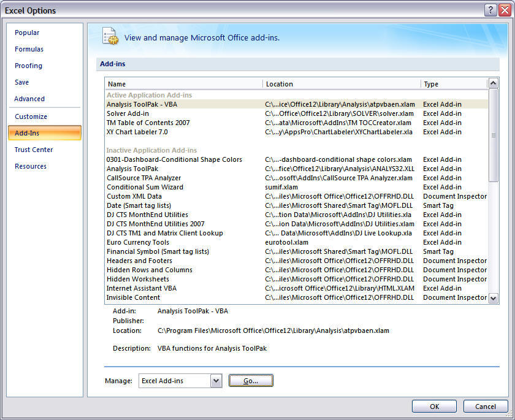
Task: Confirm with the OK button
Action: point(434,406)
